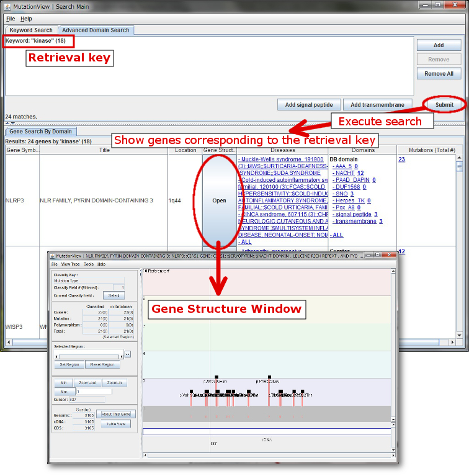Viewport: 469px width, 476px height.
Task: Select the Gene Search By Domain tab
Action: (41, 132)
